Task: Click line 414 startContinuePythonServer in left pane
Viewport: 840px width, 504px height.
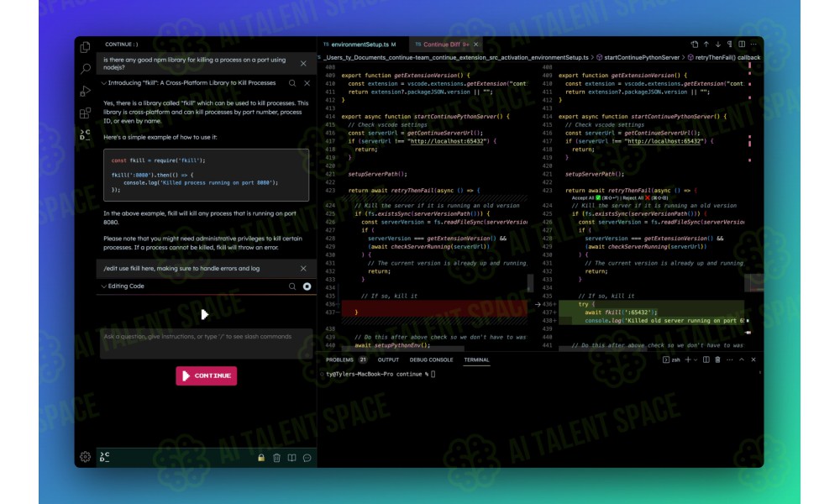Action: [425, 116]
